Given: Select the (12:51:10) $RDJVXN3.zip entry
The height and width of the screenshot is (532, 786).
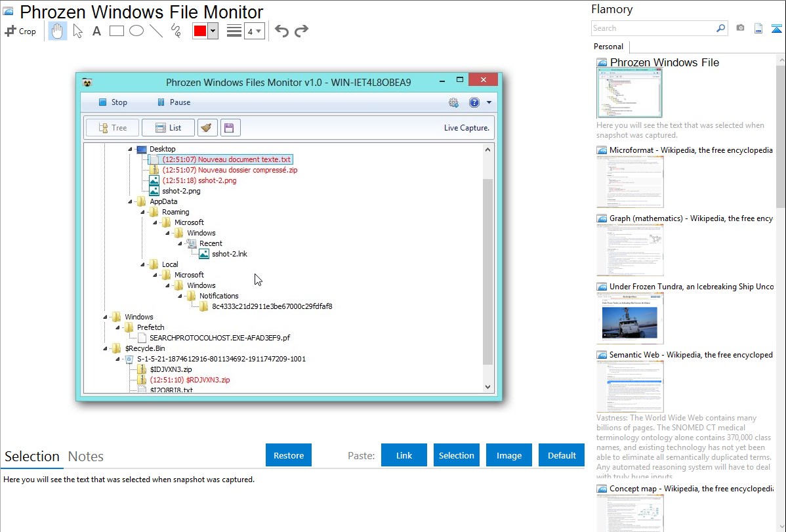Looking at the screenshot, I should 190,380.
